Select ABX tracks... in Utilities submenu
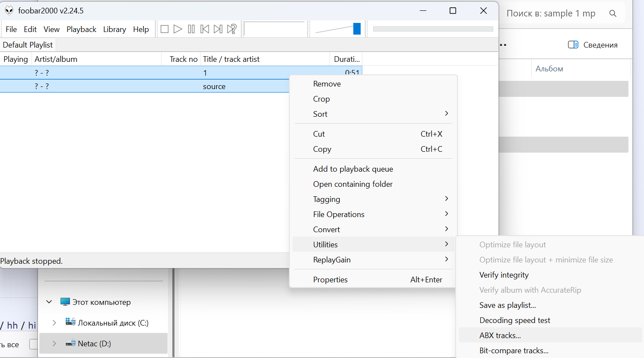 550,336
